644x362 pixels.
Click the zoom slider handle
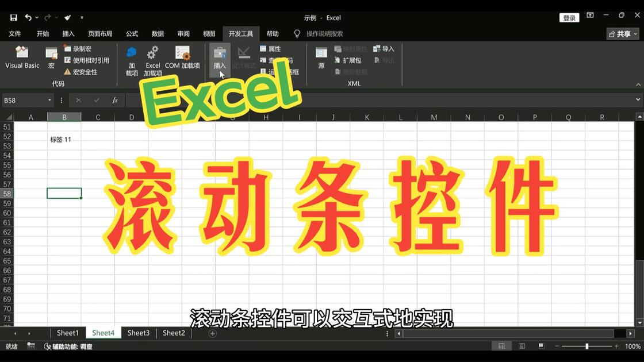click(x=587, y=346)
